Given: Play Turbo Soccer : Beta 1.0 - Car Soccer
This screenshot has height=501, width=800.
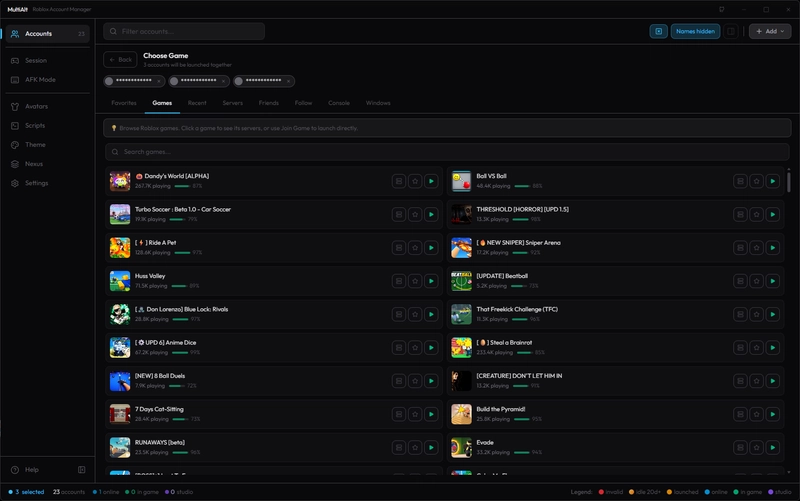Looking at the screenshot, I should [431, 214].
